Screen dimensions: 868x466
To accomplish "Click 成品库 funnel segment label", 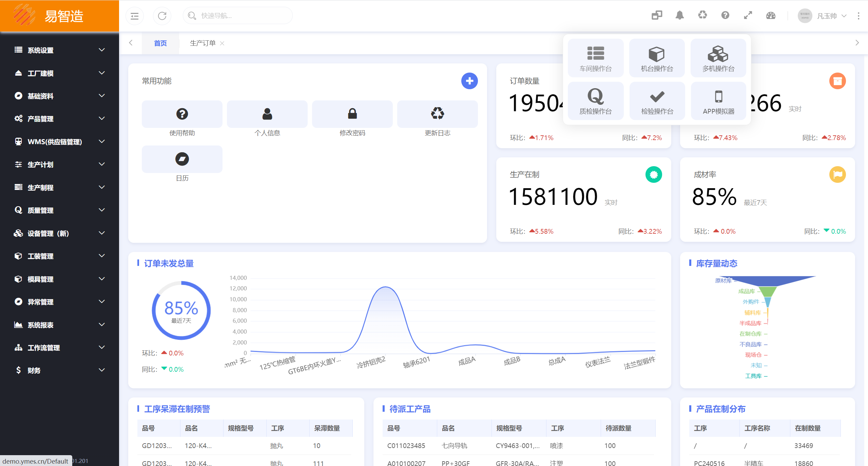I will [x=746, y=291].
